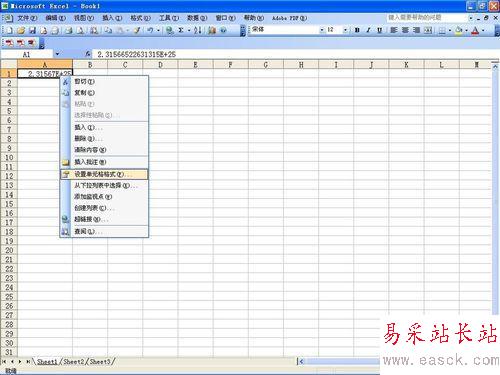Choose 复制 (Copy) in the context menu
This screenshot has height=375, width=500.
[104, 93]
